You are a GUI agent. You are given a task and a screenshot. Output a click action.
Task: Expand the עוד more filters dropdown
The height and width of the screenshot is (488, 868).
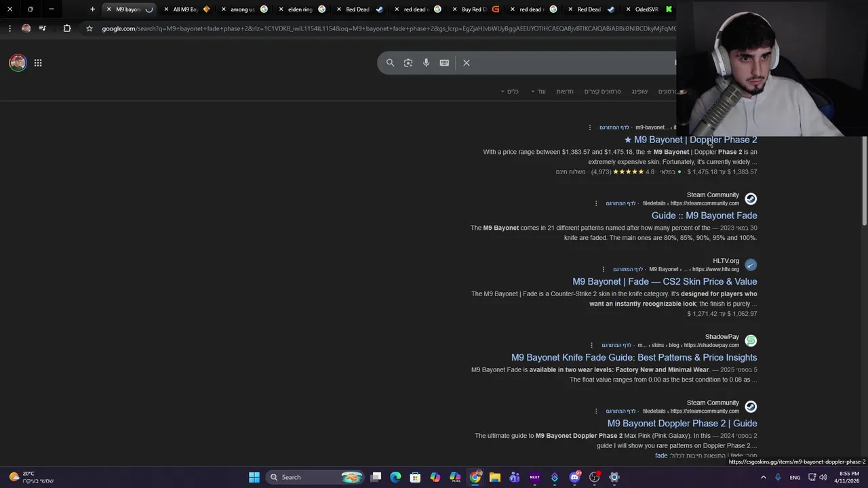[x=538, y=91]
